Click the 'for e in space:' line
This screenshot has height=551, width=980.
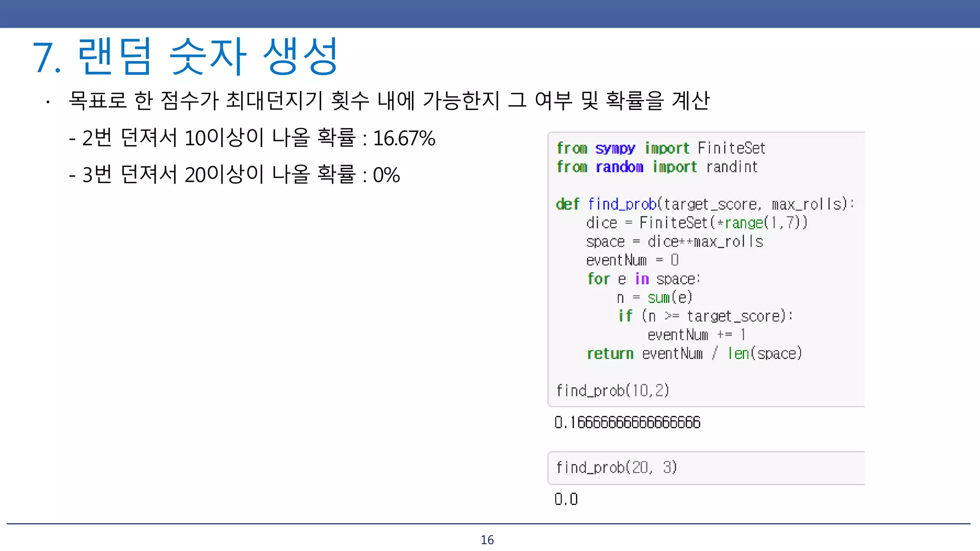[x=644, y=279]
